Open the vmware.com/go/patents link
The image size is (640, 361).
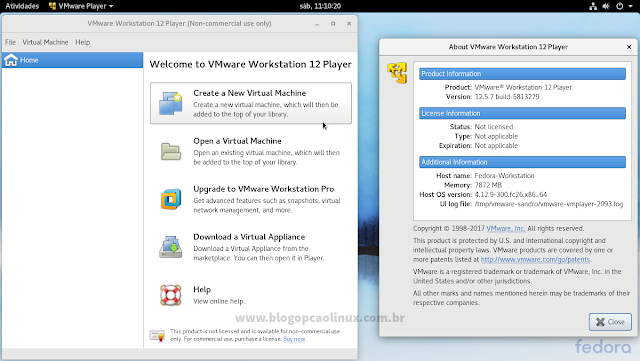(x=535, y=260)
